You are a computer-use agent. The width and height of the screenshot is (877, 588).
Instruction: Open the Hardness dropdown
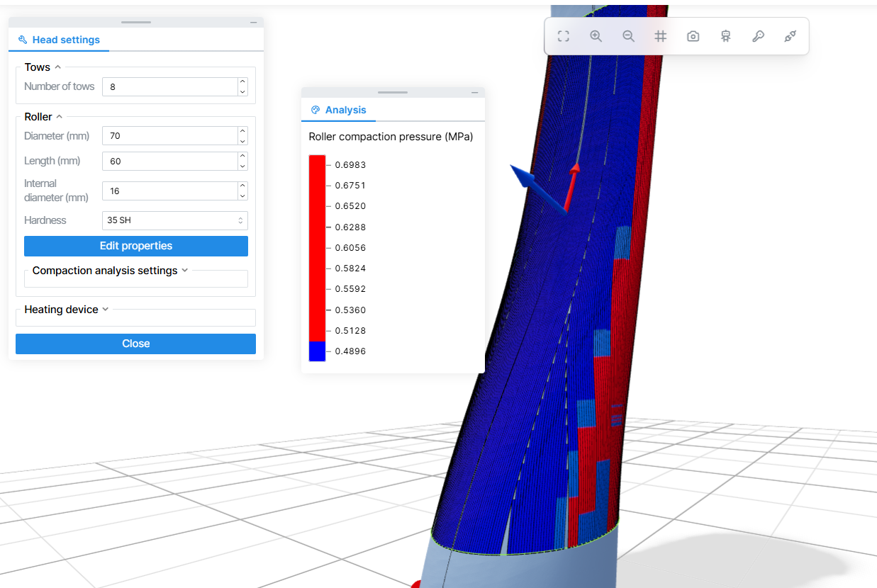click(x=175, y=220)
